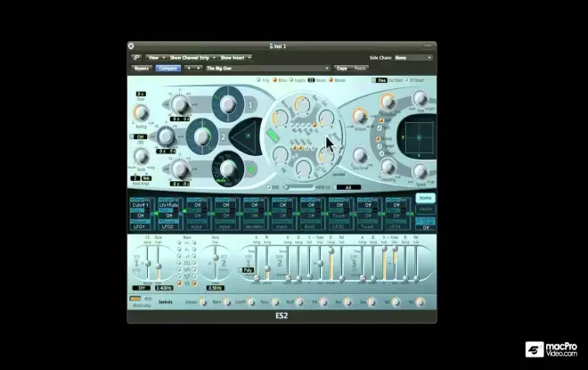
Task: Open the Side Chain None dropdown
Action: [x=412, y=57]
